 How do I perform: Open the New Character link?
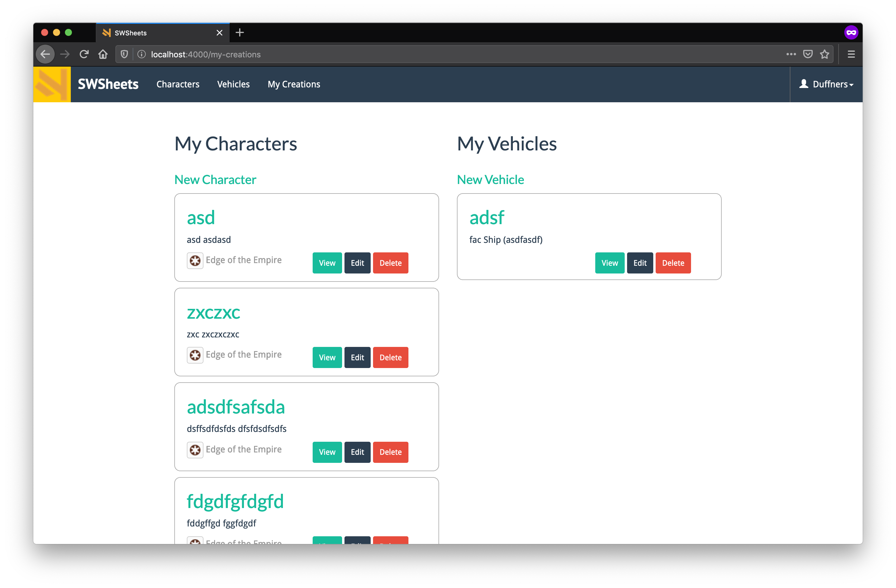pos(215,180)
